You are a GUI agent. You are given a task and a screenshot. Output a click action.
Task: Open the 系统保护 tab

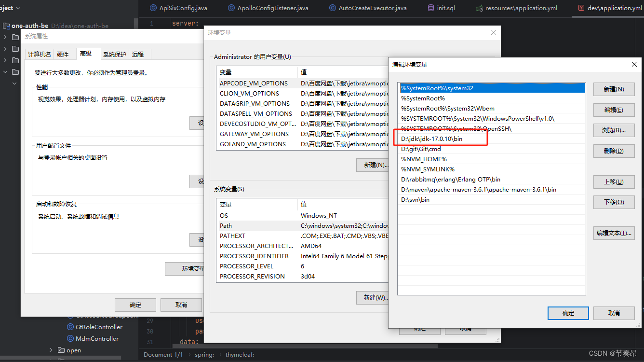pyautogui.click(x=115, y=54)
